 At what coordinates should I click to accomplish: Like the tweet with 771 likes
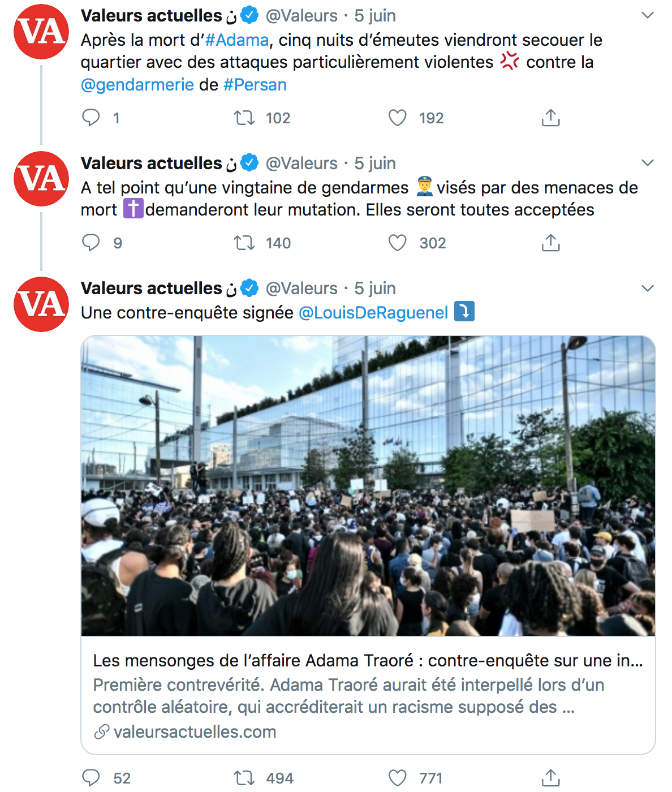pos(398,778)
